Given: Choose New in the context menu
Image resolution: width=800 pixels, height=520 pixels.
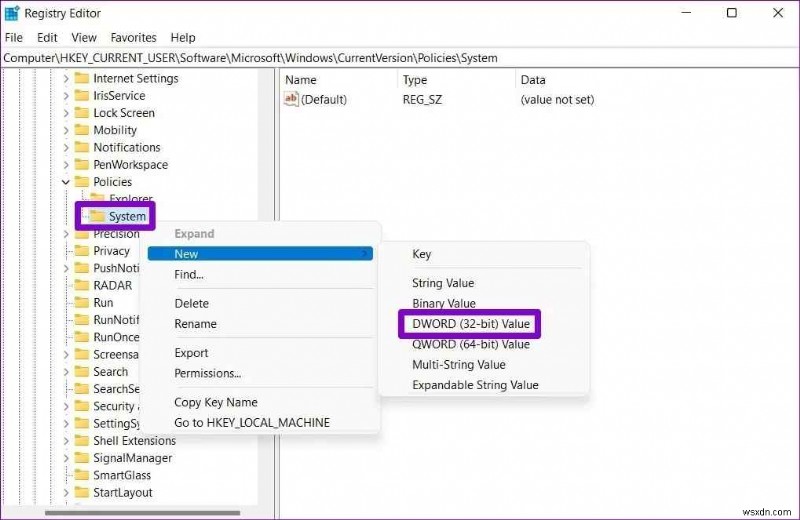Looking at the screenshot, I should [260, 254].
